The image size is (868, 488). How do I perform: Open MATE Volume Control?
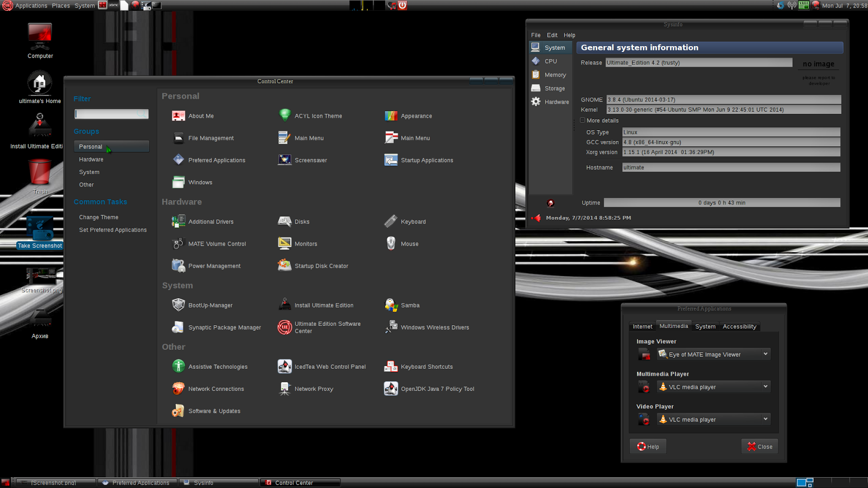pos(209,244)
